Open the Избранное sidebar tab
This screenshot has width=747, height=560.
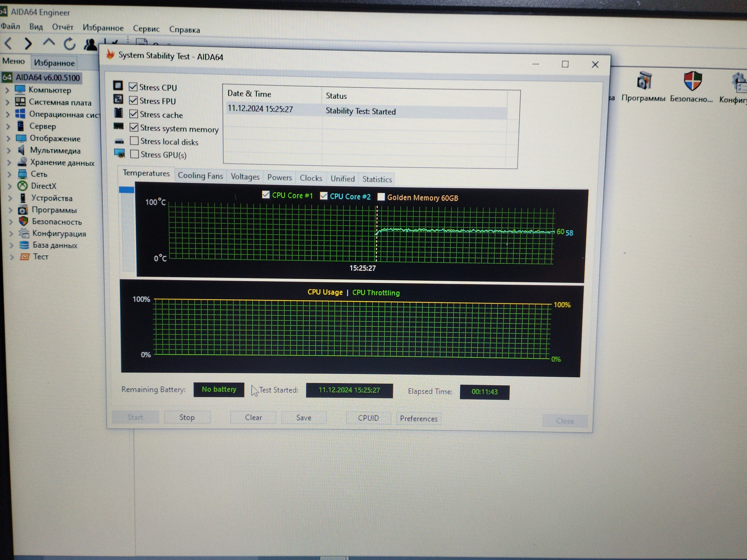click(x=54, y=63)
